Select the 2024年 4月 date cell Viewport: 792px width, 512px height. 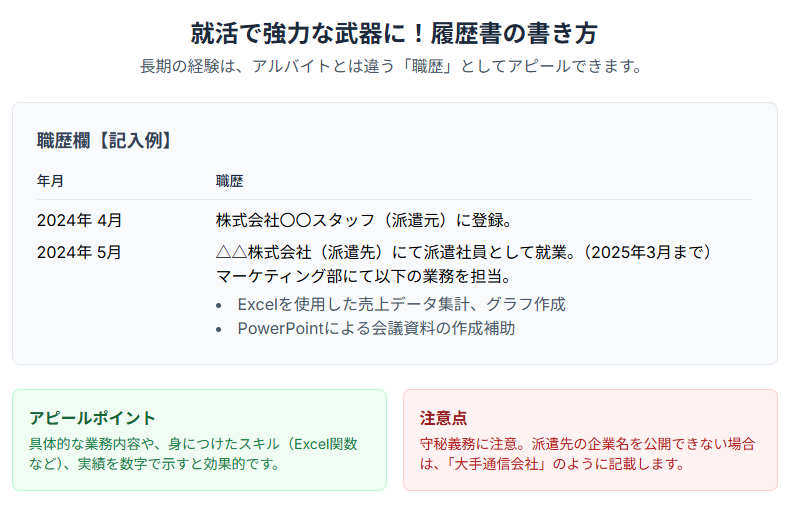tap(79, 220)
